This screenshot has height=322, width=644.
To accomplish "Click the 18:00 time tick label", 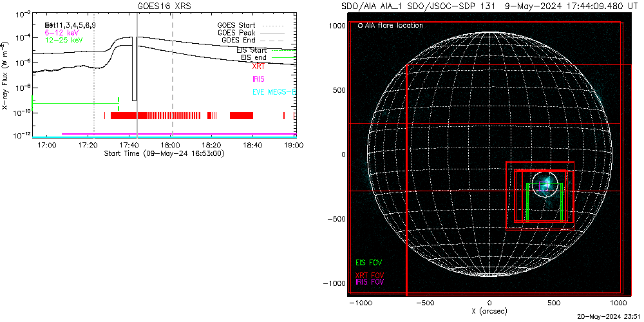I will [x=171, y=145].
